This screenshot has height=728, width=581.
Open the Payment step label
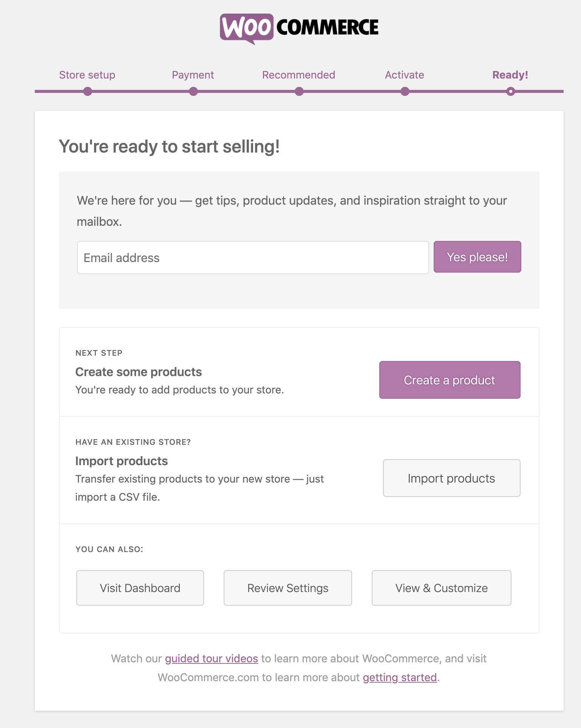point(193,75)
